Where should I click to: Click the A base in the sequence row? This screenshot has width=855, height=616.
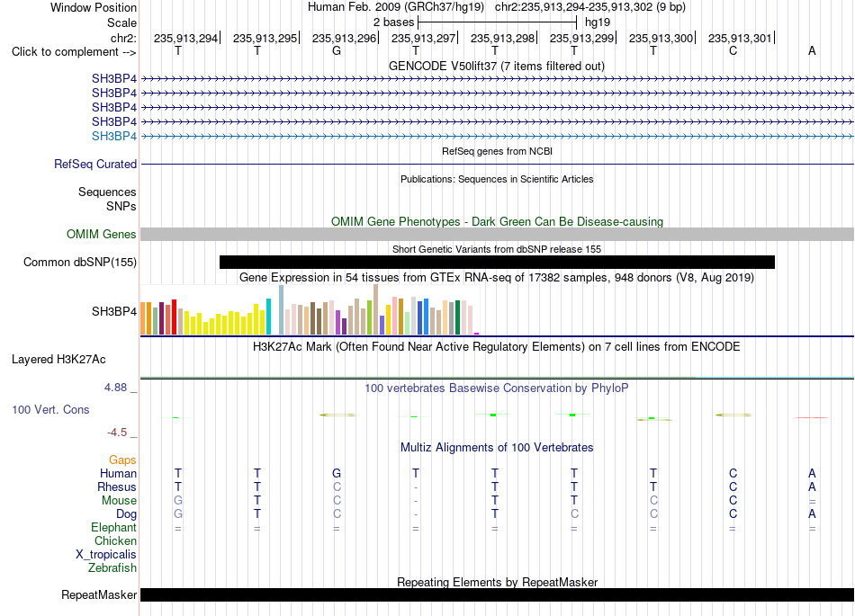coord(812,50)
